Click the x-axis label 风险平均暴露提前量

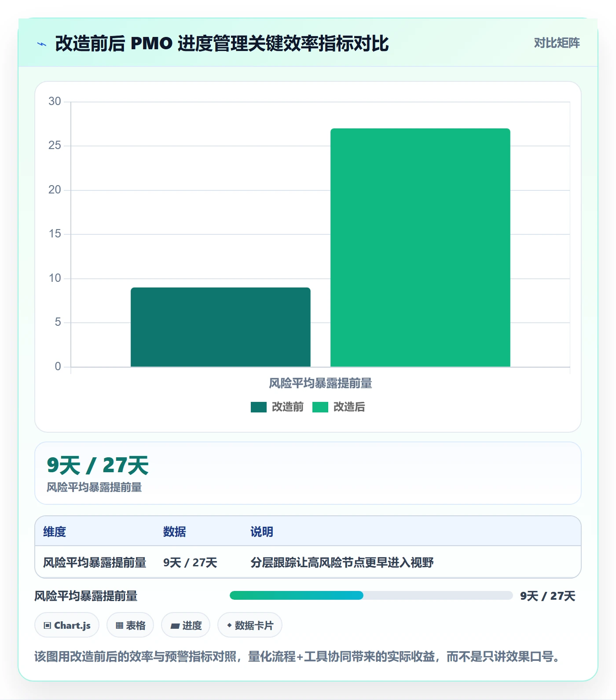pyautogui.click(x=320, y=383)
